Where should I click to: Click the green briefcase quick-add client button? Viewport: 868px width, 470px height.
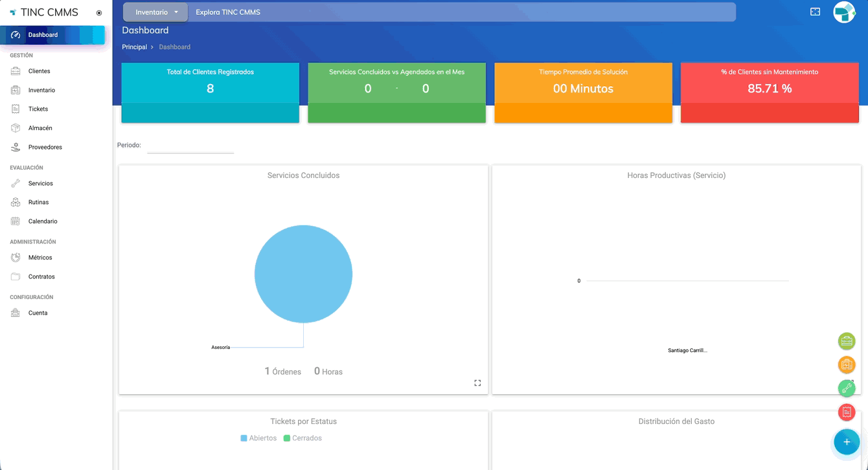pos(846,341)
